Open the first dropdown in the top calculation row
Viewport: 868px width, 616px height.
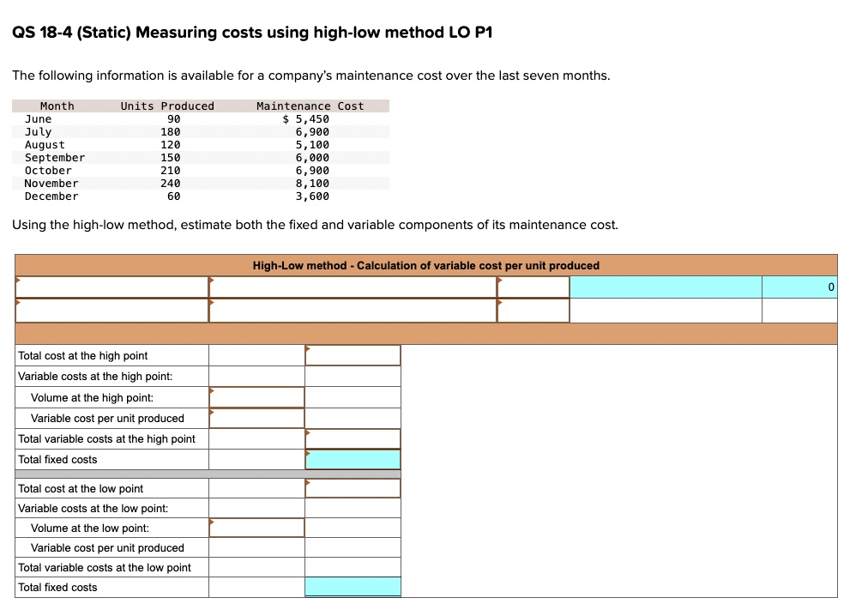(x=112, y=287)
